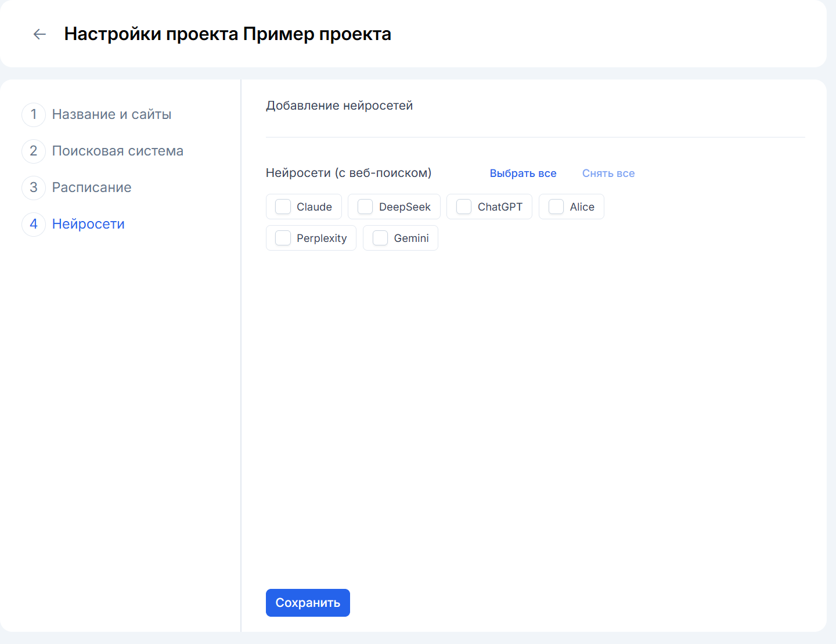Click the Добавление нейросетей heading

pyautogui.click(x=340, y=106)
